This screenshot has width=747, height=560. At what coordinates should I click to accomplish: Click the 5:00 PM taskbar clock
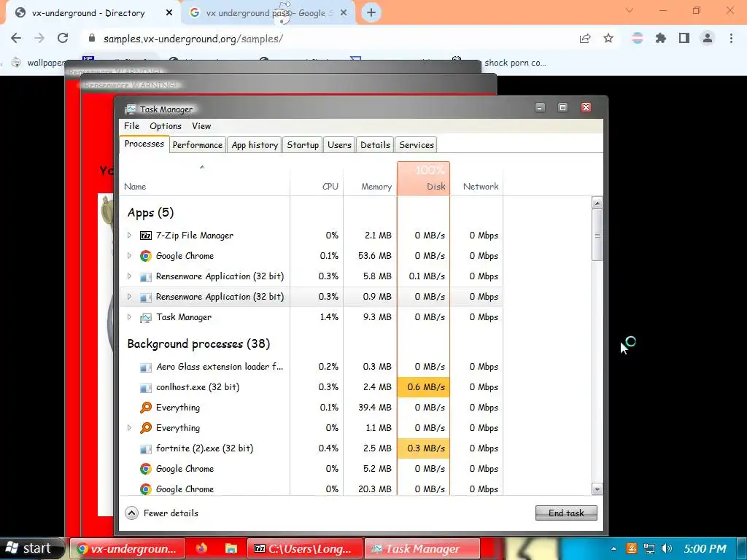click(x=705, y=548)
